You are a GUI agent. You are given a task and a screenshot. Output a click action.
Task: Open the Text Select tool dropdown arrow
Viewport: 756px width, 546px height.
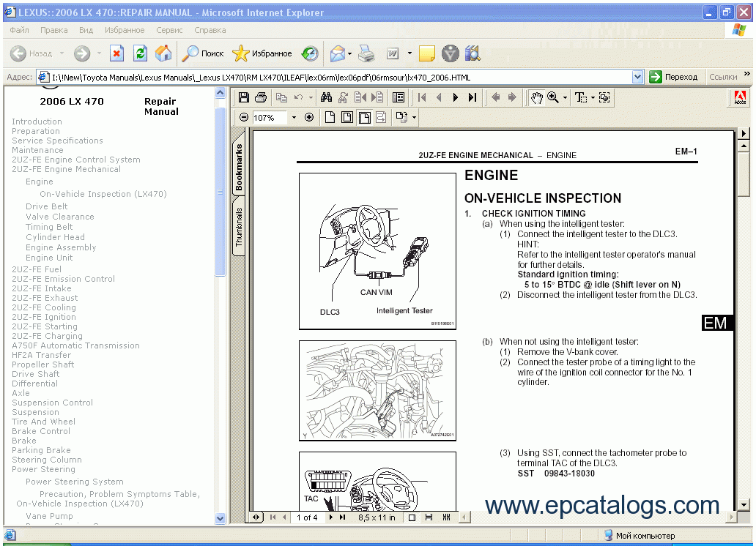(593, 98)
